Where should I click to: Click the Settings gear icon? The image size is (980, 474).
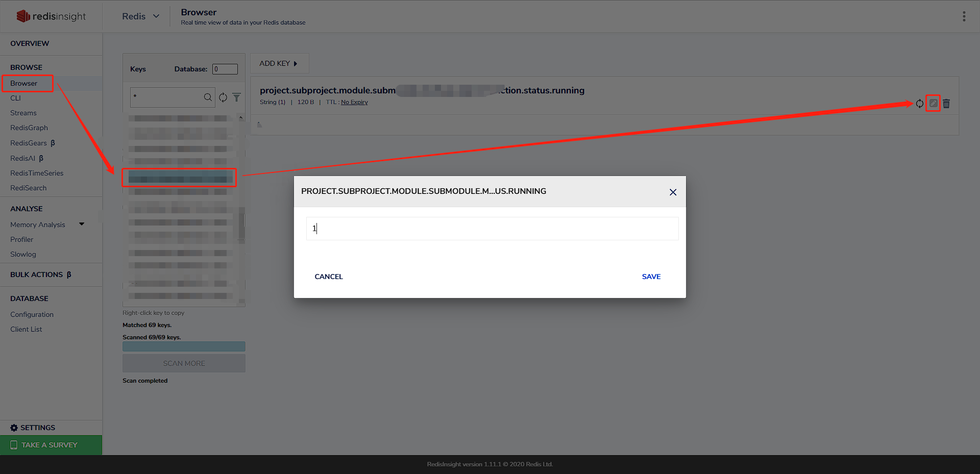[14, 428]
